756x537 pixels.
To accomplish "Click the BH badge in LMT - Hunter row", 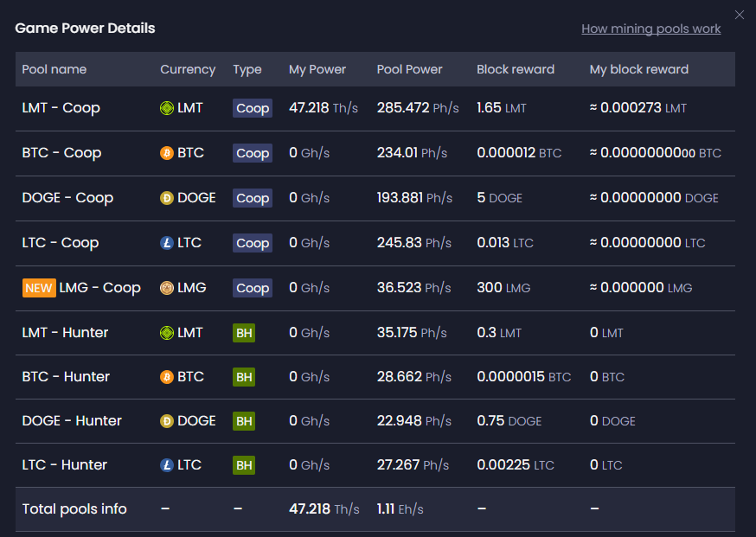I will (x=244, y=333).
